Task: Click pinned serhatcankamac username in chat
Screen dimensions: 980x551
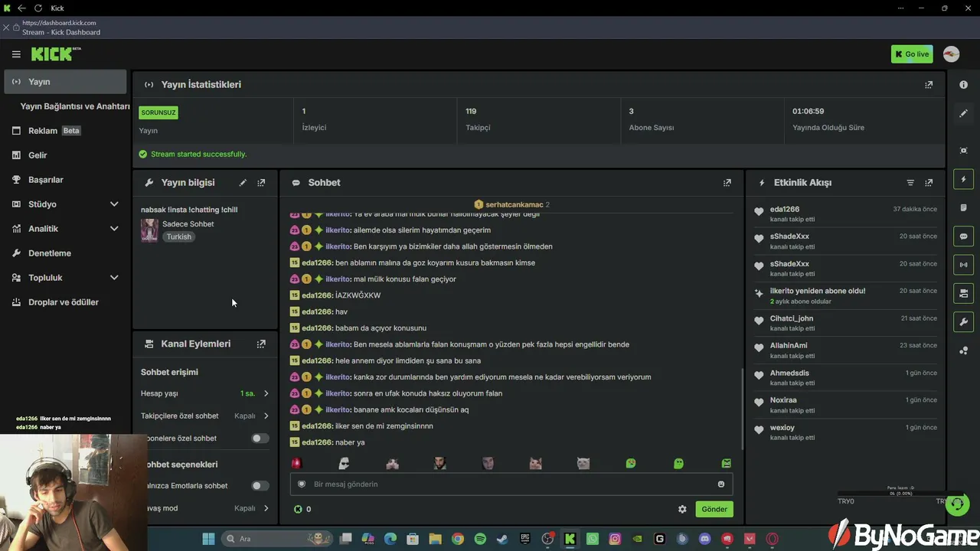Action: (x=514, y=205)
